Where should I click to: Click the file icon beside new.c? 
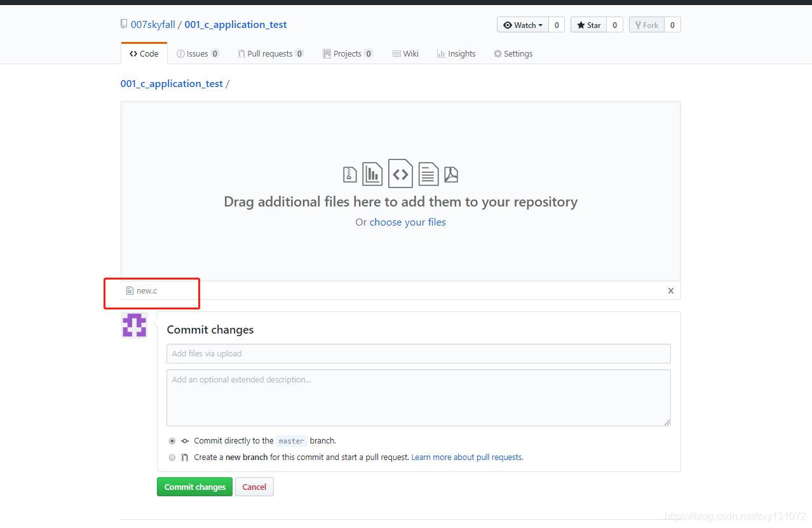(x=130, y=290)
